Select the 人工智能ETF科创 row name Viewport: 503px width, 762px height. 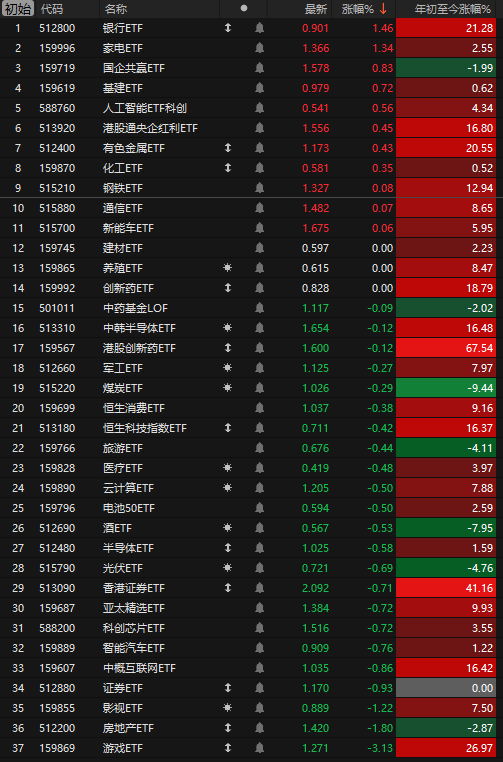click(x=145, y=108)
